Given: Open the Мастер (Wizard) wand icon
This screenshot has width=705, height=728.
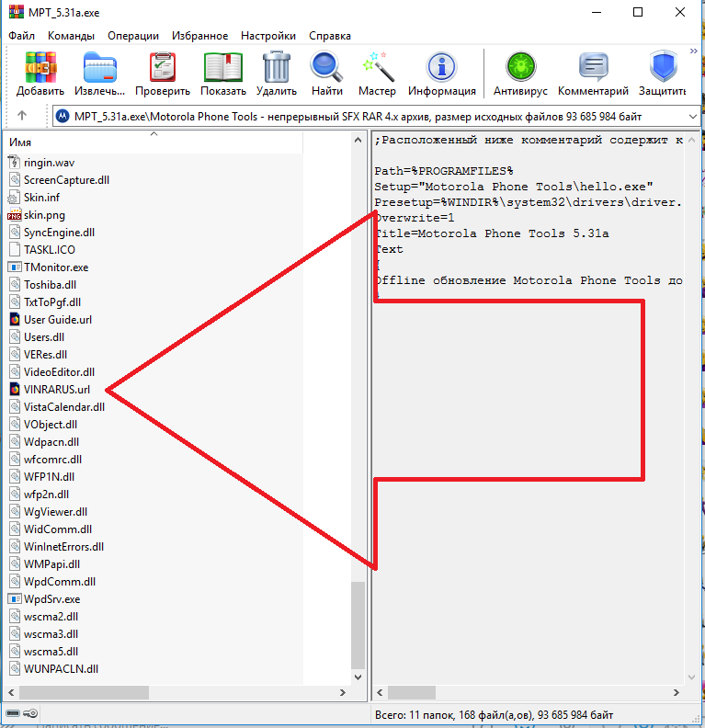Looking at the screenshot, I should (378, 68).
